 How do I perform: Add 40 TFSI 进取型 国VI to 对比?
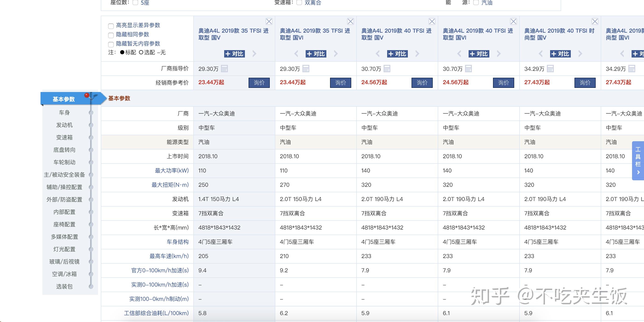click(479, 54)
